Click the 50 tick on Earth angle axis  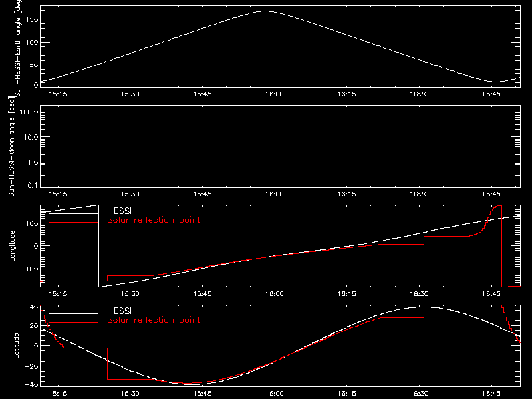coord(34,65)
